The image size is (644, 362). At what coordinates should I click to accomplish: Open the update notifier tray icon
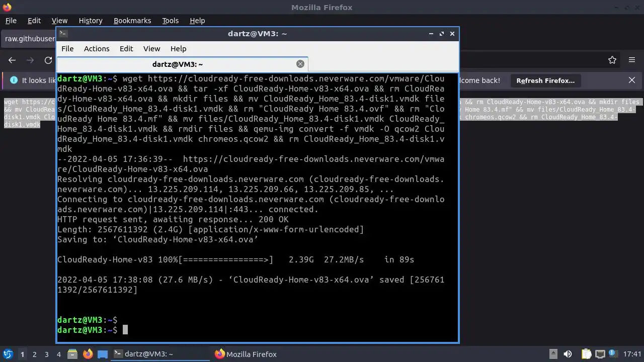[613, 354]
